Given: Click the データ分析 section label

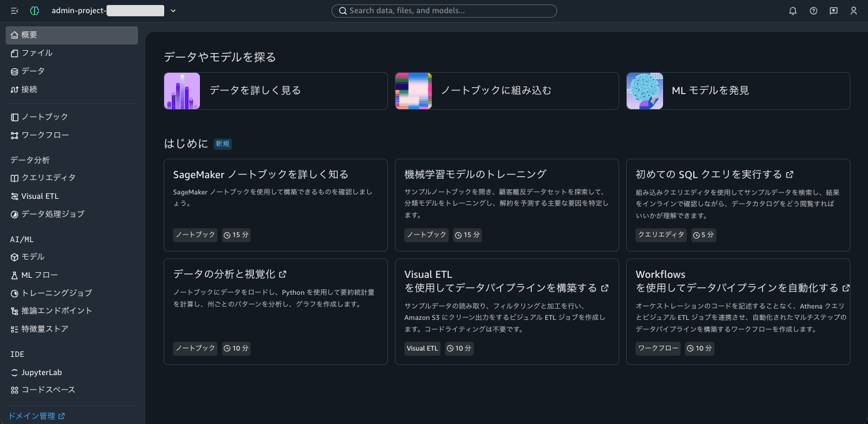Looking at the screenshot, I should pyautogui.click(x=30, y=161).
